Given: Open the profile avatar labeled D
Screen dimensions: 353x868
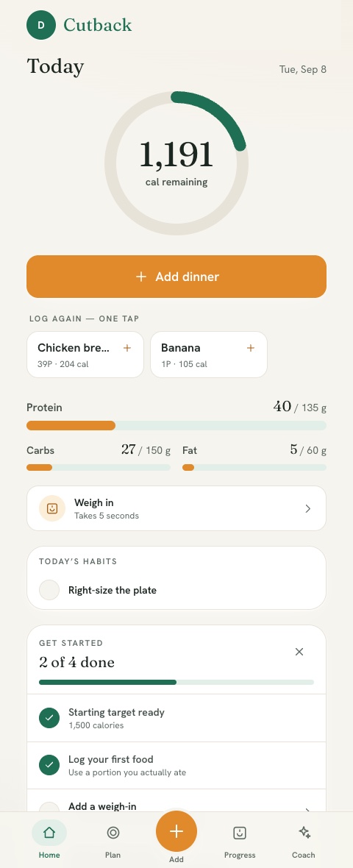Looking at the screenshot, I should (x=41, y=25).
